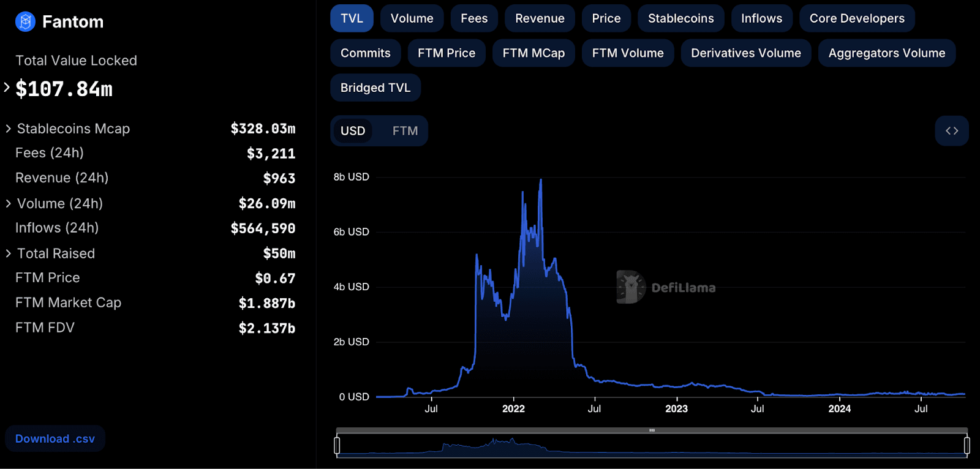
Task: Enable the FTM Price chart series
Action: (x=447, y=53)
